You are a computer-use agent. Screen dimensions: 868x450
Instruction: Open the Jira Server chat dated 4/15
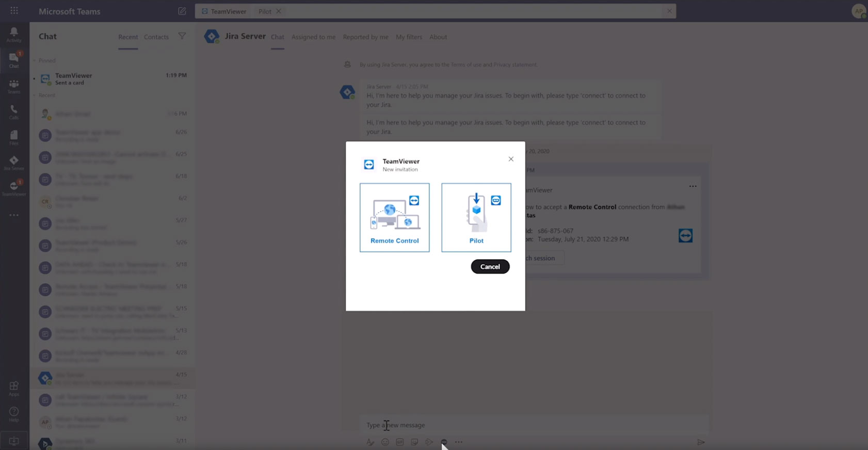pos(114,378)
